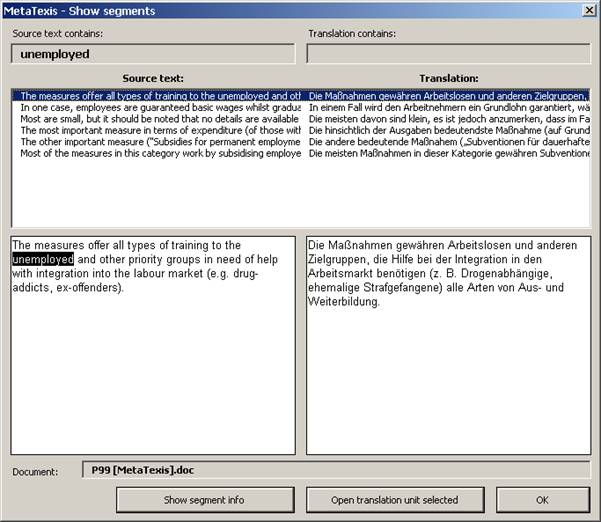Select translation row 'Die hinsichtlich der Ausgaben'

(x=447, y=130)
